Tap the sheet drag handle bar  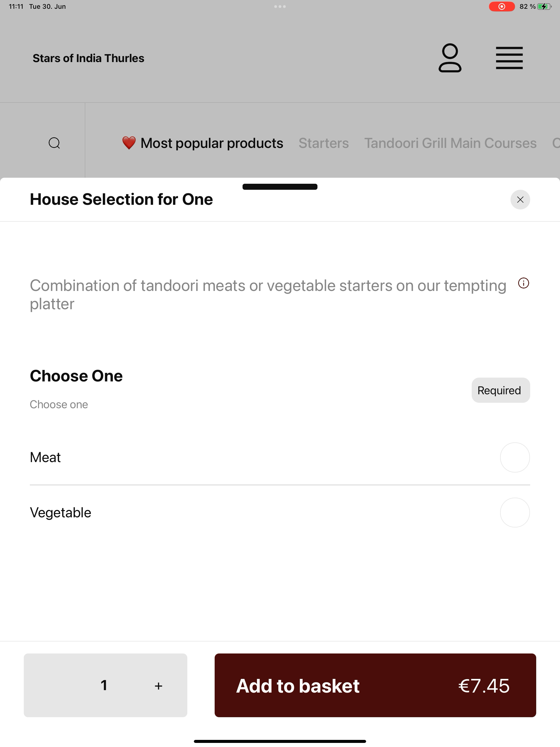click(280, 187)
